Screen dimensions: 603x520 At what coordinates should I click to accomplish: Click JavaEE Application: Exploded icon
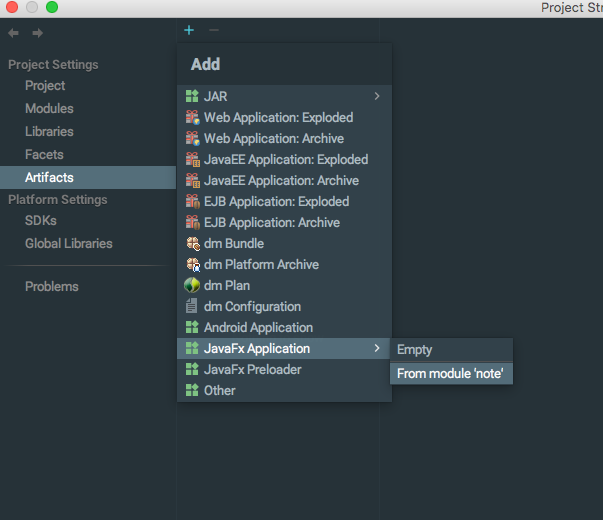point(192,159)
